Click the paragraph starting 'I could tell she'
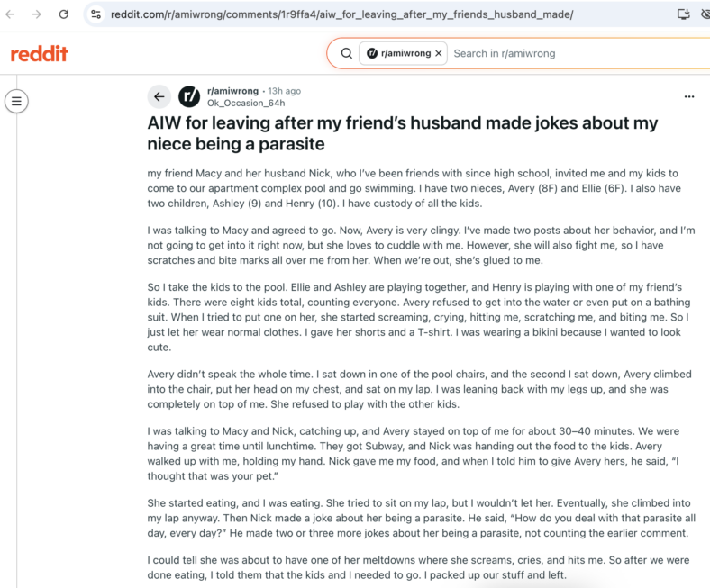The image size is (710, 588). pyautogui.click(x=418, y=567)
